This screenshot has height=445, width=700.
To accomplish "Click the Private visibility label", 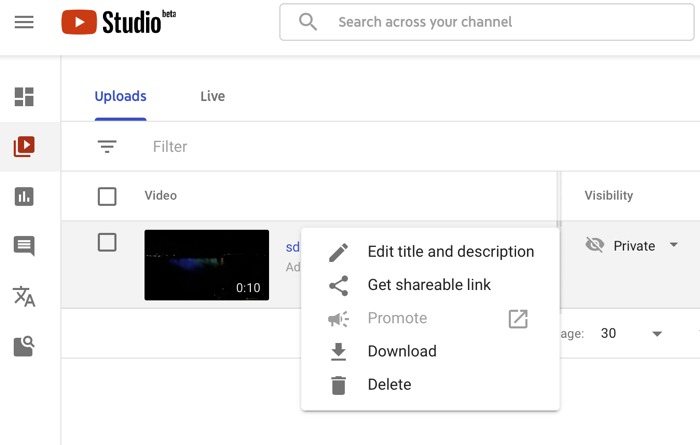I will [x=634, y=246].
